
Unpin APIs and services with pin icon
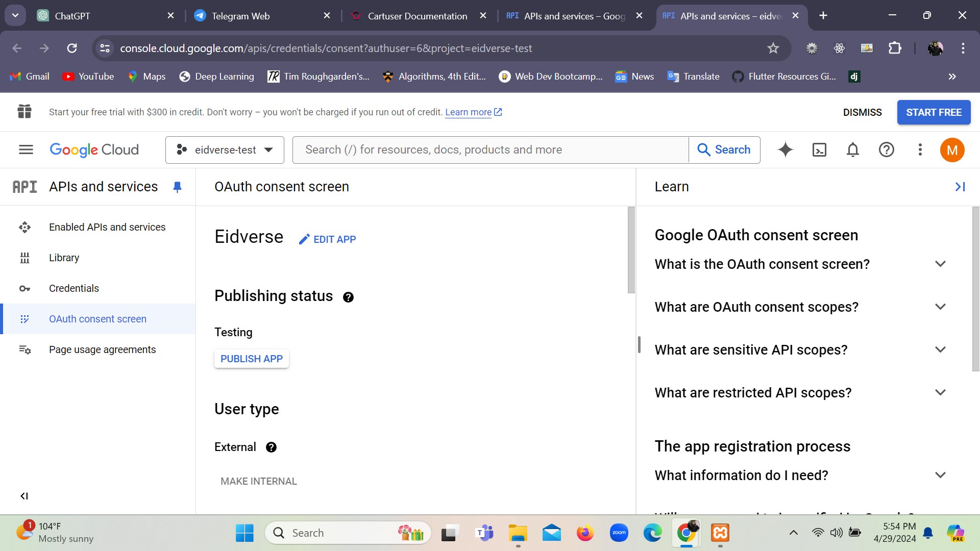pyautogui.click(x=177, y=187)
